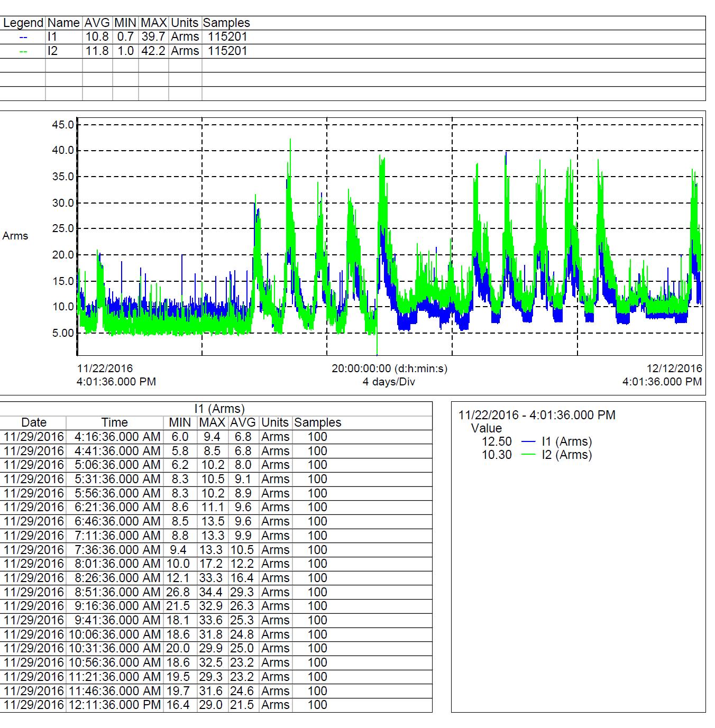Click MAX value 34.4 in the 8:51:36 row
715x728 pixels.
[x=213, y=592]
